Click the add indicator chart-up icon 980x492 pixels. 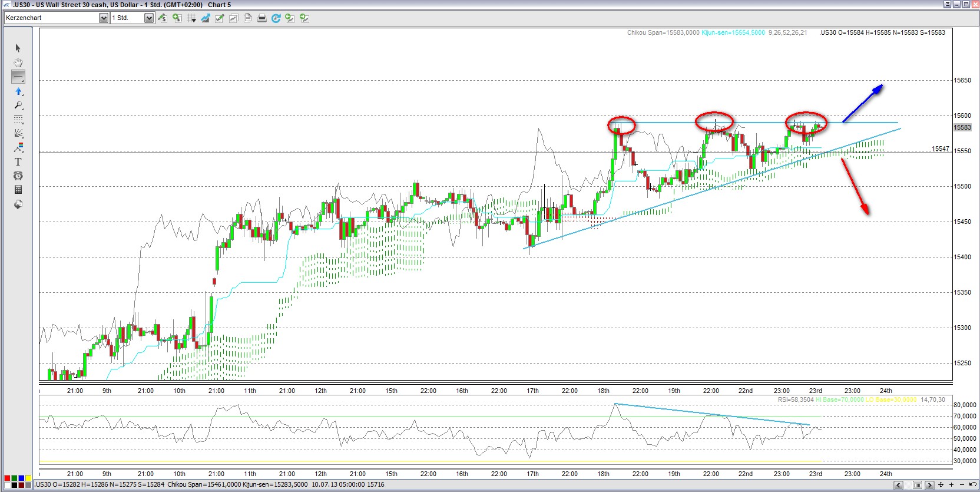click(x=205, y=18)
